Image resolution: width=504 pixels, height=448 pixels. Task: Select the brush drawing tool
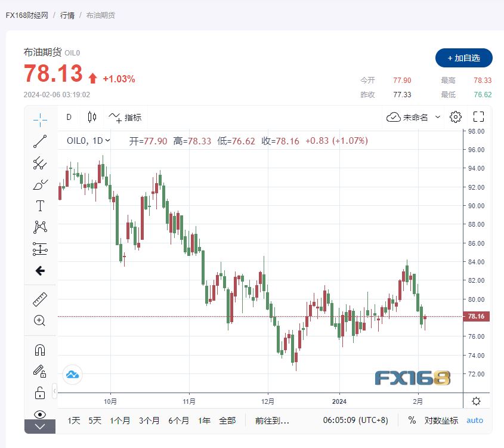click(40, 184)
